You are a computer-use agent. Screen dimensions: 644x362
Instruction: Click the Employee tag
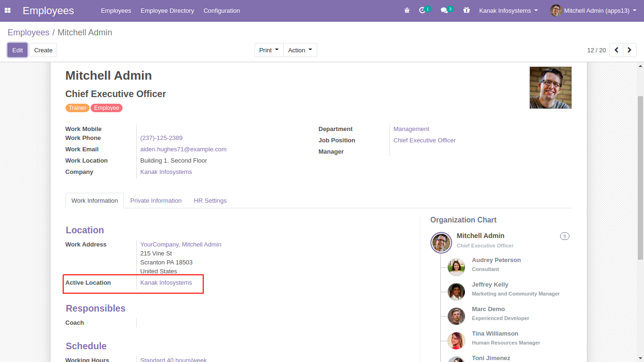tap(107, 108)
